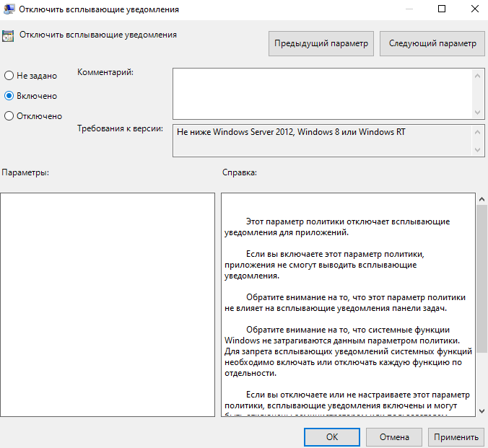
Task: Click "Не ниже Windows Server 2012" requirement text
Action: [291, 132]
